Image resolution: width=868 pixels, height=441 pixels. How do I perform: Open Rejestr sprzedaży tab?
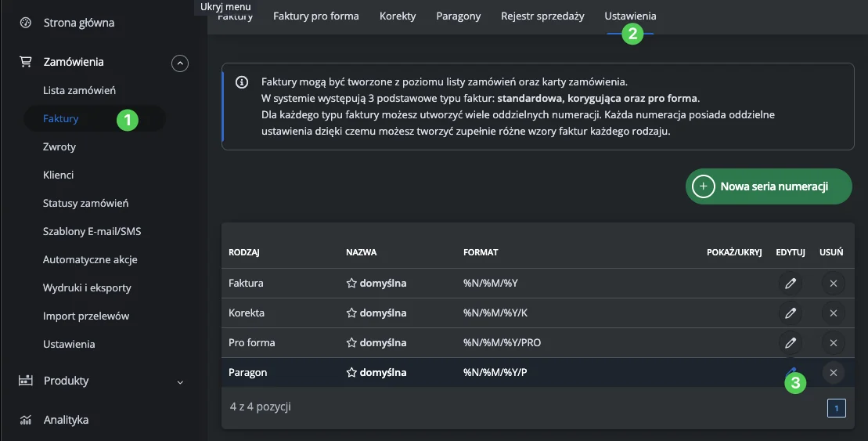click(x=542, y=16)
